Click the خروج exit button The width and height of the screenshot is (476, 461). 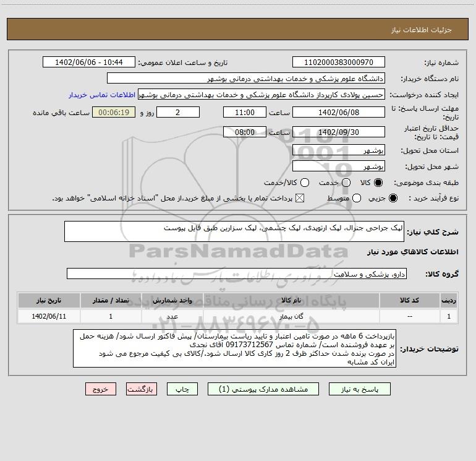pos(101,389)
